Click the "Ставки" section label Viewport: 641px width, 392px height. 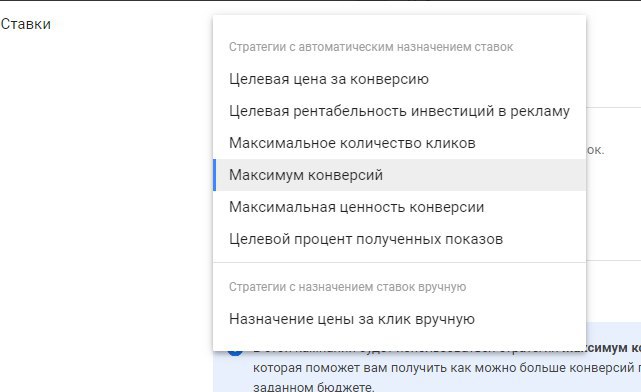tap(26, 24)
